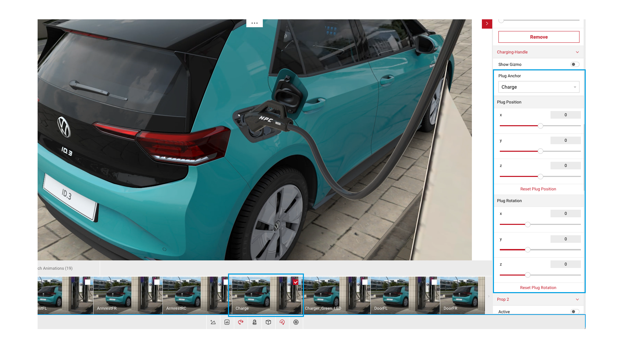Click the Plug Rotation y slider handle
This screenshot has height=348, width=644.
coord(528,250)
